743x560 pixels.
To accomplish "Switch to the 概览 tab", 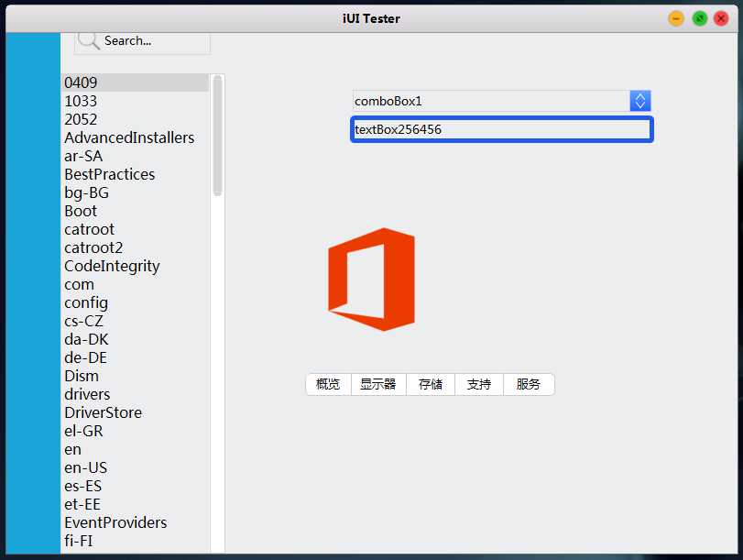I will click(328, 384).
